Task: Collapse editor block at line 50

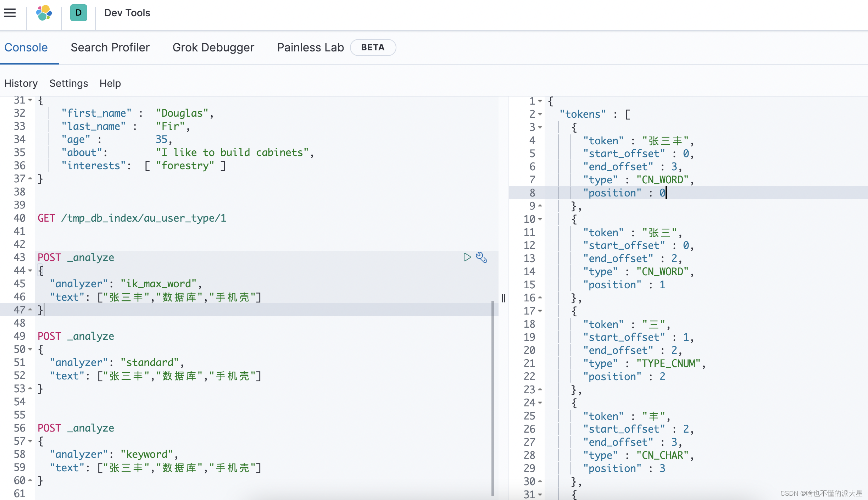Action: [30, 349]
